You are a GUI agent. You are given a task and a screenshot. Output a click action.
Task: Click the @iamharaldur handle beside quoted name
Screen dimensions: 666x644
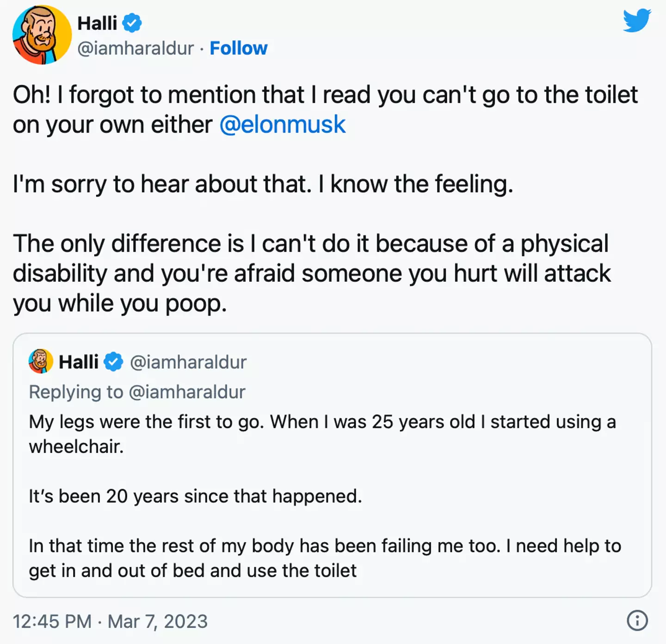pos(188,362)
